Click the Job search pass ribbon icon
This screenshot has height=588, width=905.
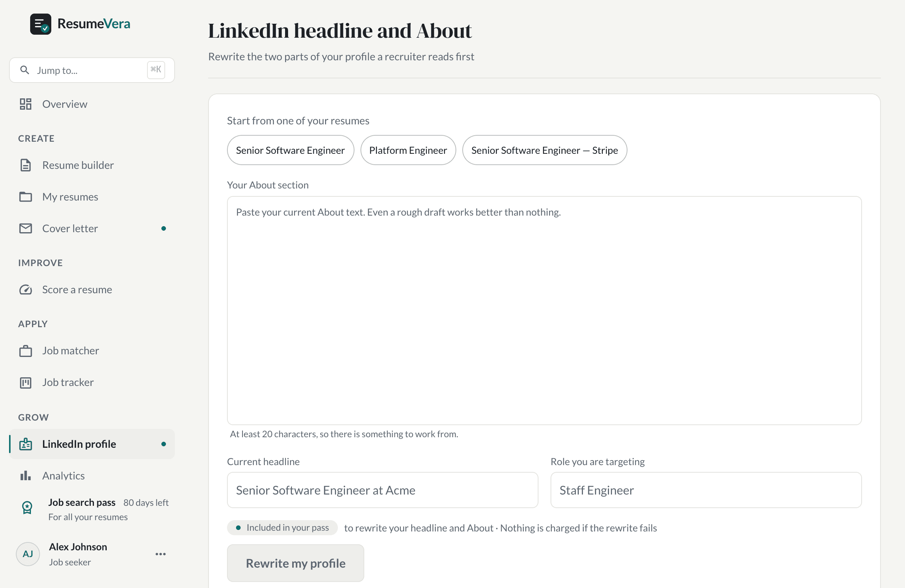pyautogui.click(x=27, y=507)
